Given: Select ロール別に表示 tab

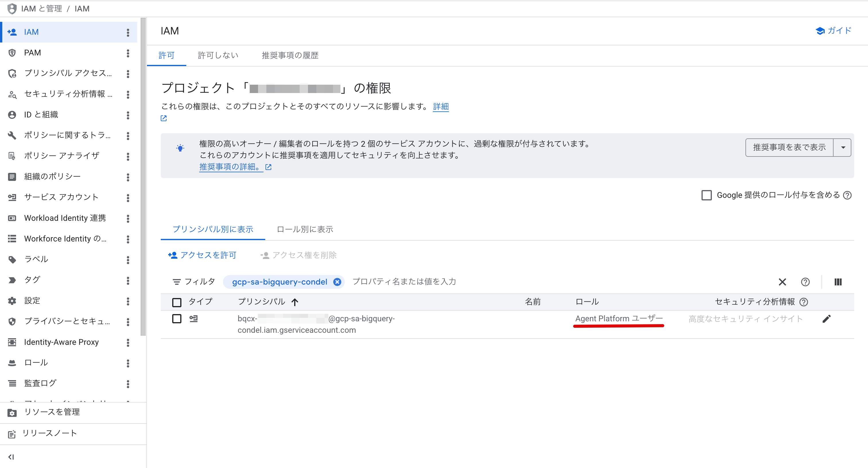Looking at the screenshot, I should tap(305, 229).
